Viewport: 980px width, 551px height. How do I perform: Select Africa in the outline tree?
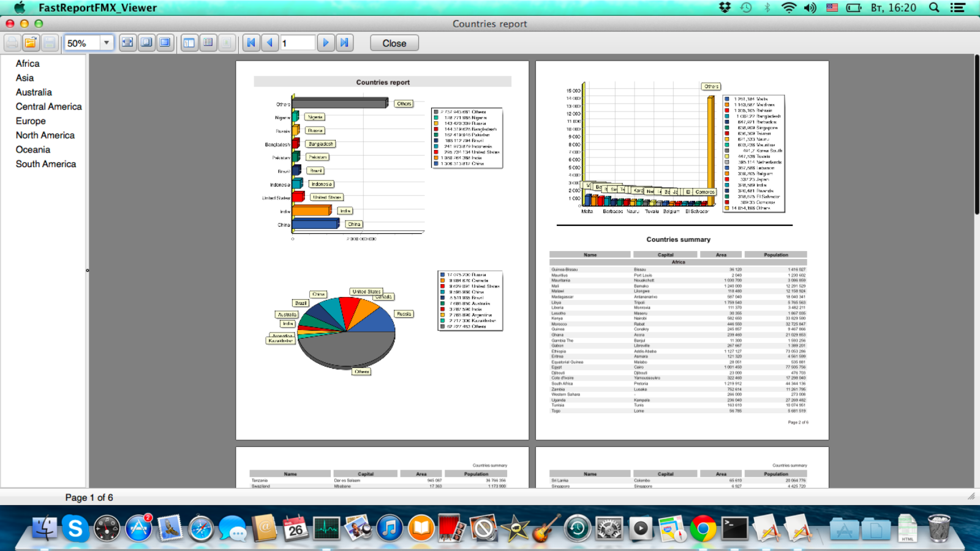(x=28, y=64)
